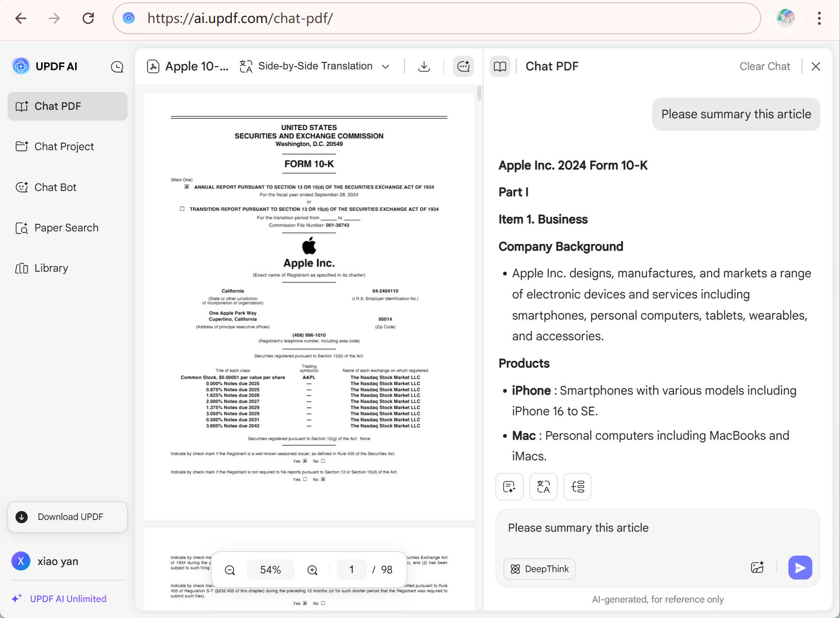The width and height of the screenshot is (840, 618).
Task: Zoom in the PDF view
Action: point(312,570)
